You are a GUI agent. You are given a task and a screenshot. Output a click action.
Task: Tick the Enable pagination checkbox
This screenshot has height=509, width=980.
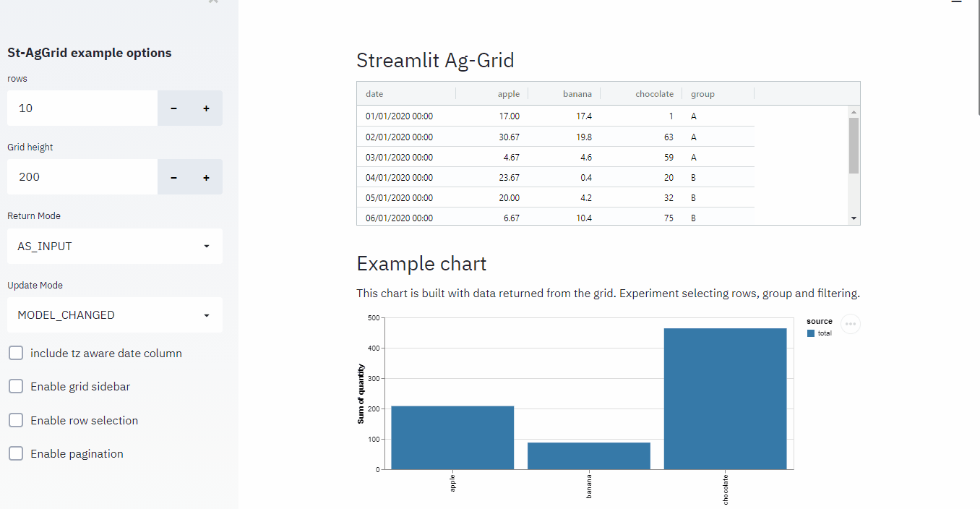[16, 453]
